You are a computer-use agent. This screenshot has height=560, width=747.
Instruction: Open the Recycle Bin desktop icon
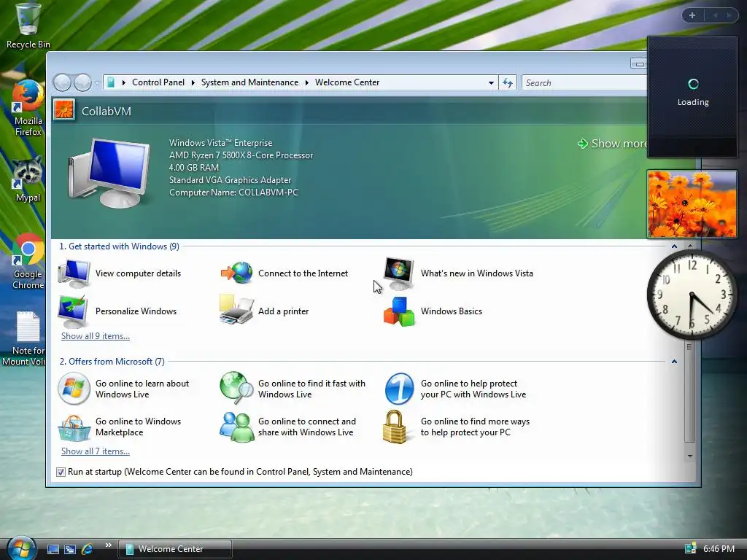click(x=28, y=25)
